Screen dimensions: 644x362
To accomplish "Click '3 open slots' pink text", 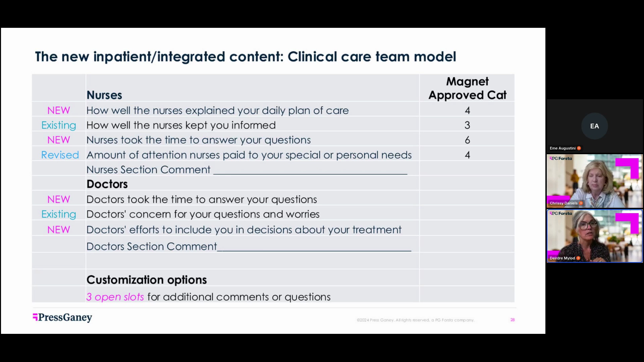I will point(115,297).
